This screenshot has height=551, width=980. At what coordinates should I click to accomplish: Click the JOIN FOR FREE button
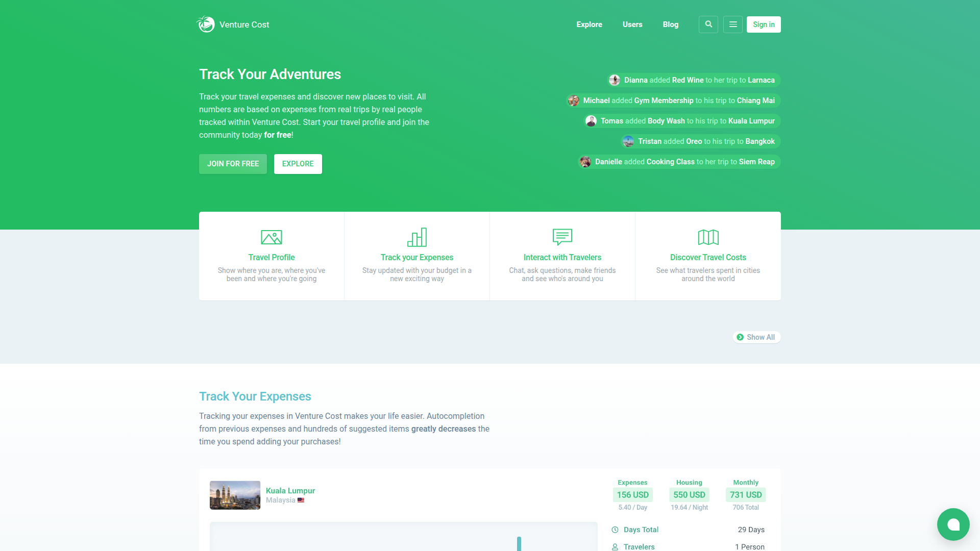click(233, 164)
